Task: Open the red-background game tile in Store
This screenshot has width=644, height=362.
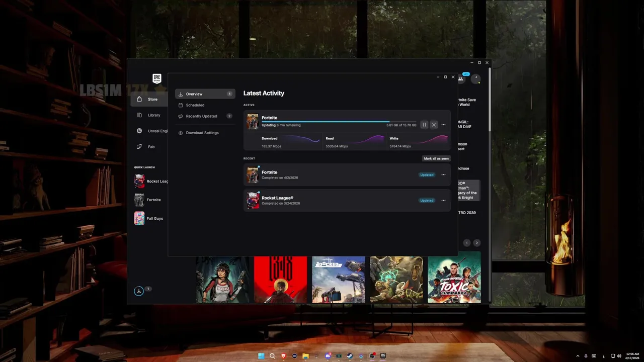Action: tap(280, 280)
